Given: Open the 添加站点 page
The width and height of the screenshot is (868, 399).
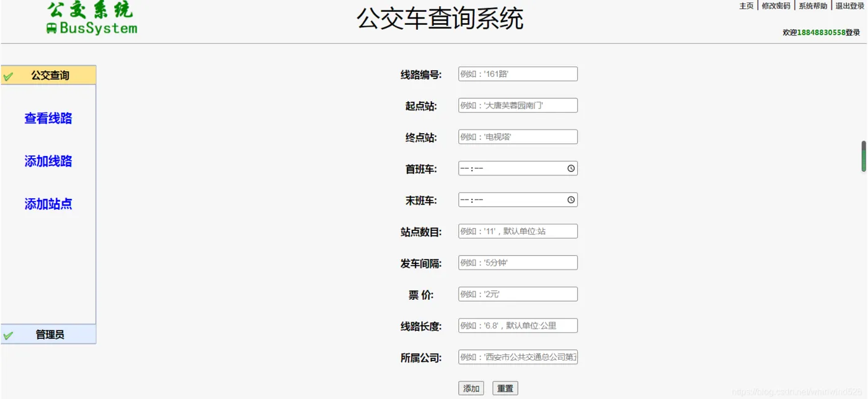Looking at the screenshot, I should (x=48, y=204).
